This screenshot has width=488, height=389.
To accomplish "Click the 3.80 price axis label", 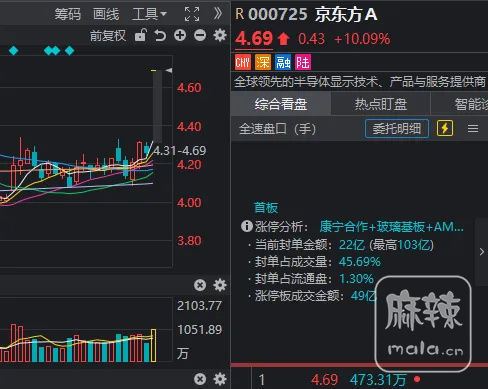I will coord(189,241).
